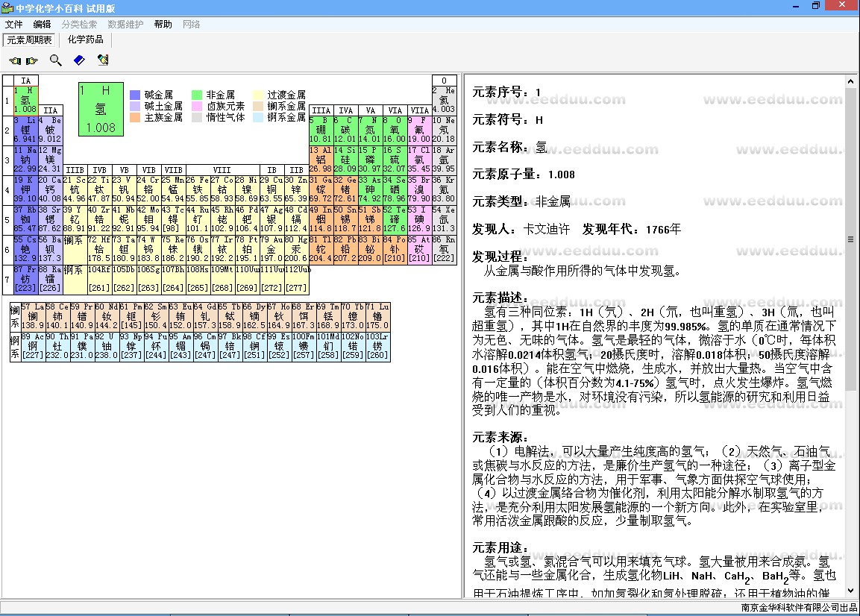Viewport: 860px width, 616px height.
Task: Select the sodium (11 Na 钠) cell
Action: point(26,160)
